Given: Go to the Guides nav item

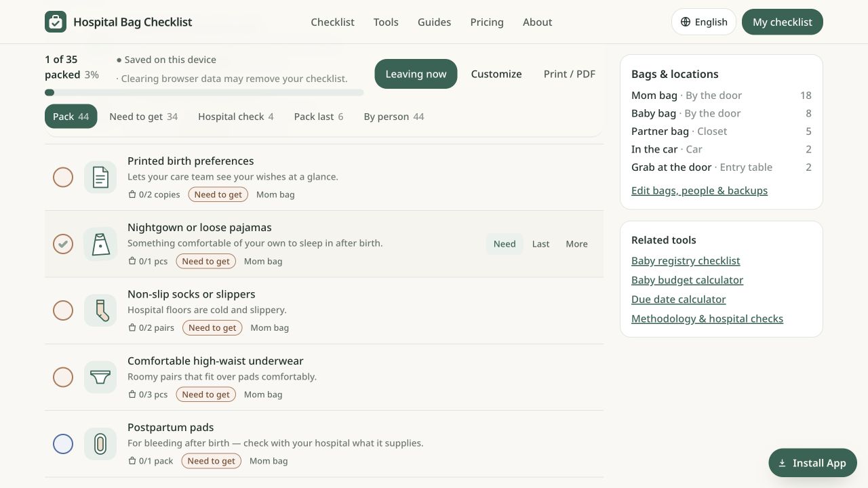Looking at the screenshot, I should pos(434,22).
